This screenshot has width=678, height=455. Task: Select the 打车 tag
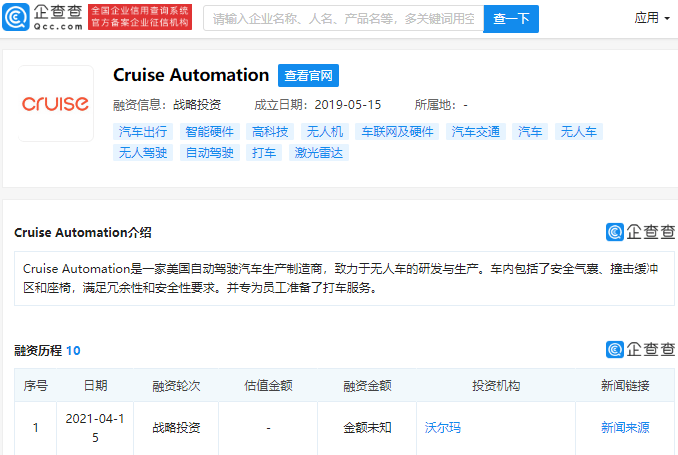click(x=264, y=152)
